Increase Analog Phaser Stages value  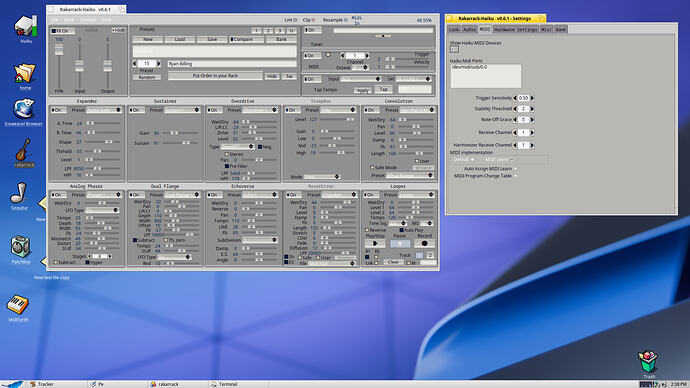(x=110, y=256)
